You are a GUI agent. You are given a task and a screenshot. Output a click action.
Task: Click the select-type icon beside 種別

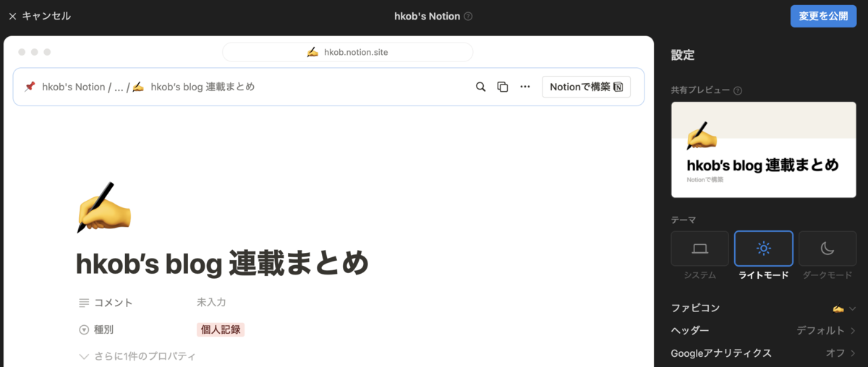point(84,329)
